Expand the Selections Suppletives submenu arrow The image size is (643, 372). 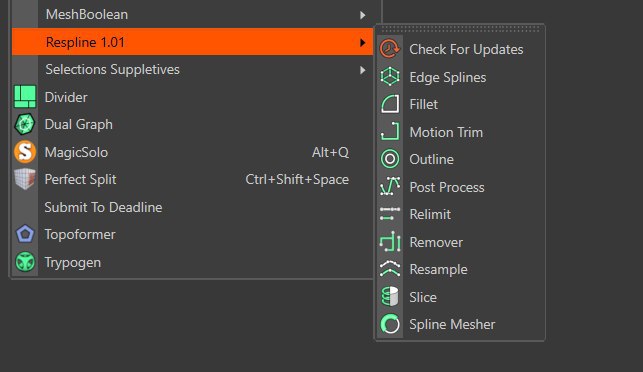363,70
